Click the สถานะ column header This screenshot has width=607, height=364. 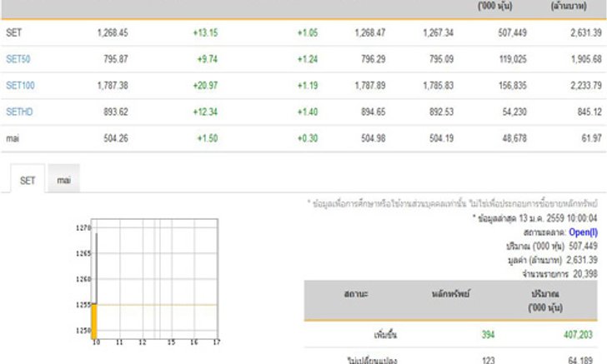(356, 294)
